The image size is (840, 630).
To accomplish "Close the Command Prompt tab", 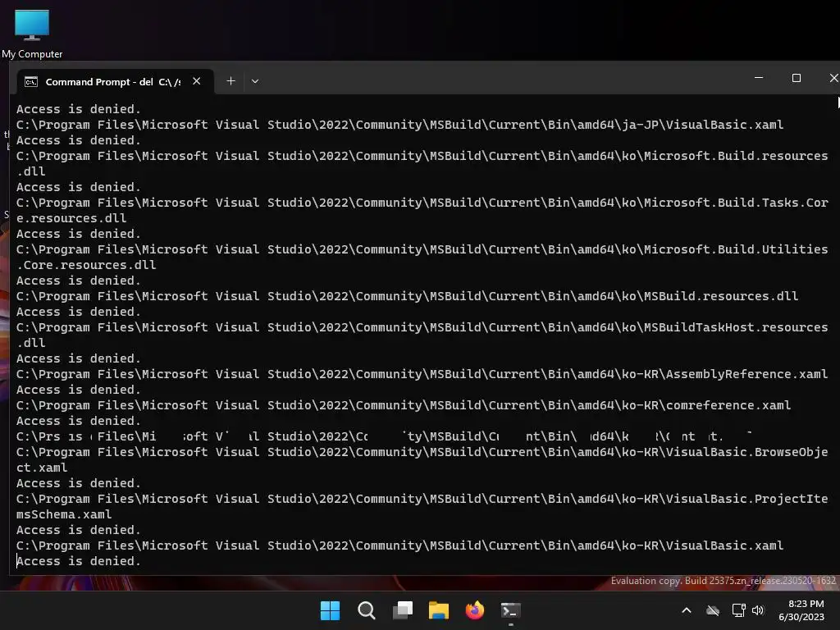I will (x=197, y=81).
